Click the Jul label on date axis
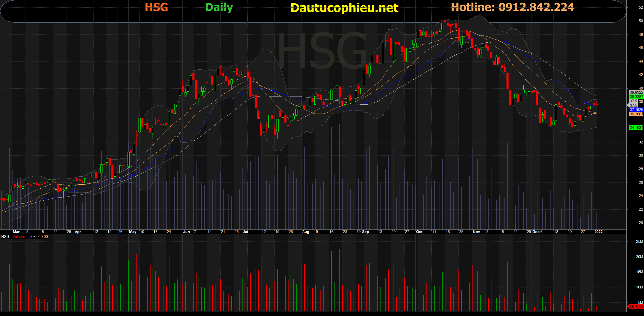The image size is (644, 316). 245,232
